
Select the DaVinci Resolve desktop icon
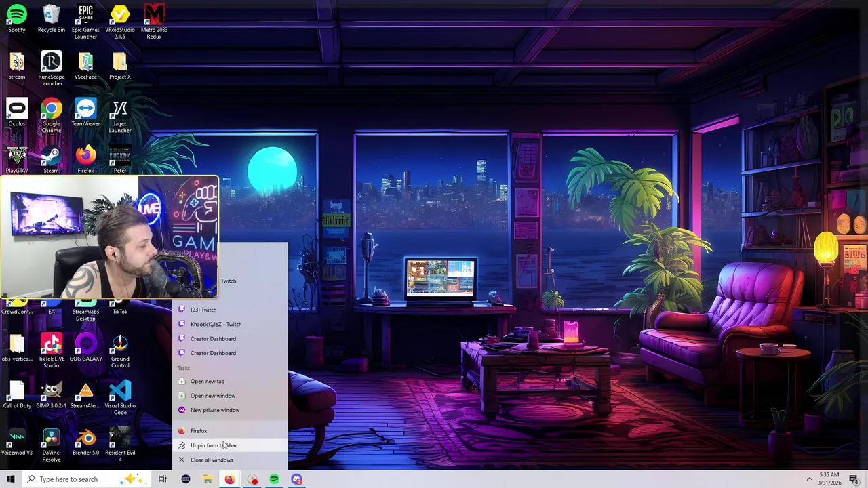[x=52, y=445]
